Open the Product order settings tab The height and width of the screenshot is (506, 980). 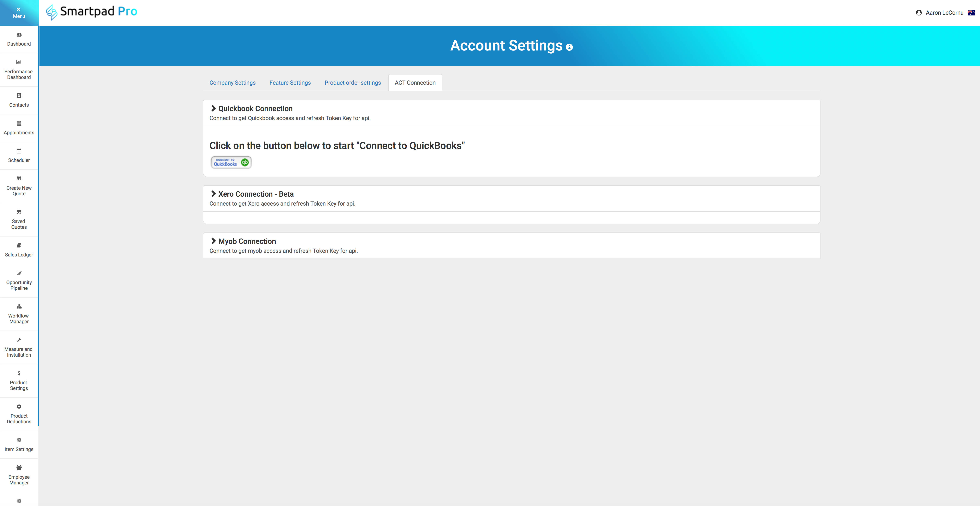pos(353,83)
